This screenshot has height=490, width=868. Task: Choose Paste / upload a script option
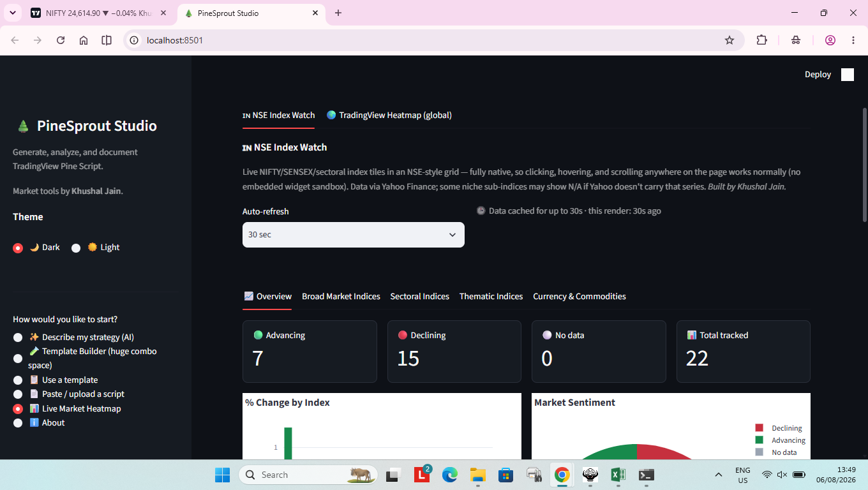click(x=18, y=394)
